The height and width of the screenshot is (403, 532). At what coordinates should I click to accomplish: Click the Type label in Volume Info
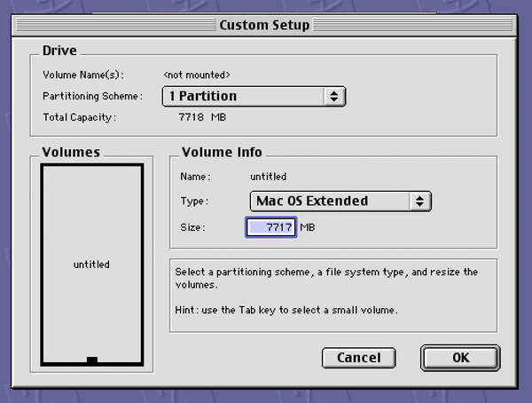coord(194,201)
